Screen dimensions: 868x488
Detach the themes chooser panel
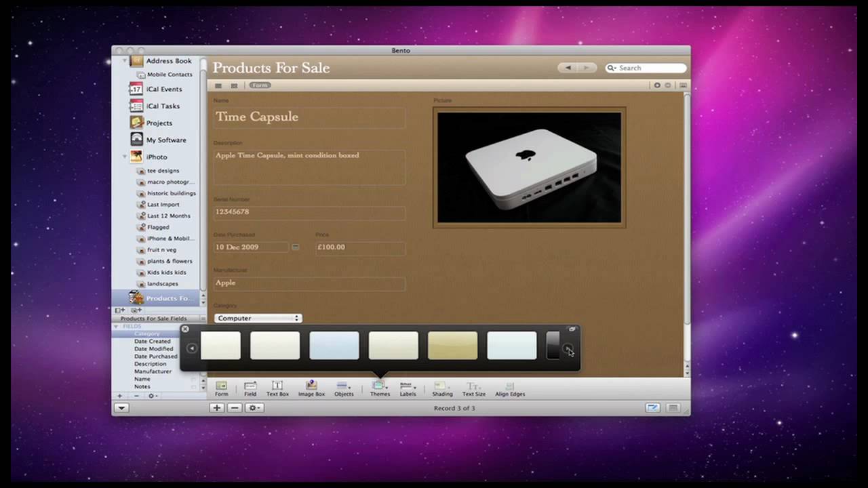coord(572,329)
